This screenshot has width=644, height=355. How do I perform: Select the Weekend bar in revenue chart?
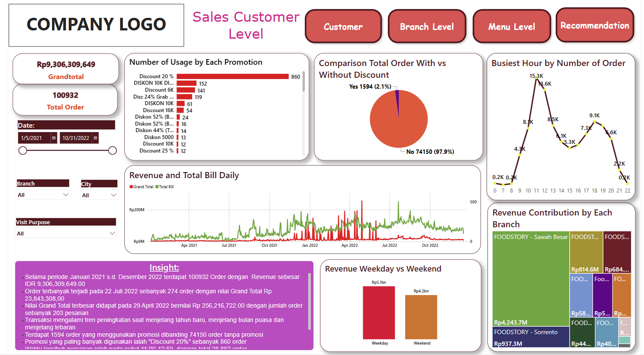(x=421, y=317)
